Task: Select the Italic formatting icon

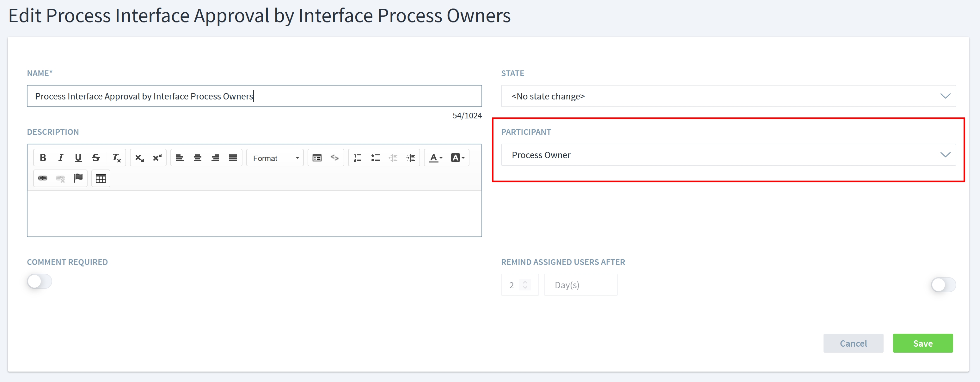Action: (x=60, y=157)
